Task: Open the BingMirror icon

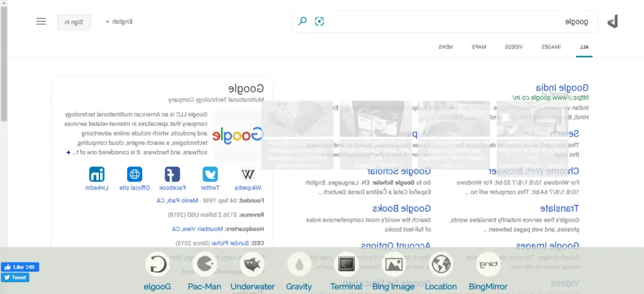Action: click(x=488, y=264)
